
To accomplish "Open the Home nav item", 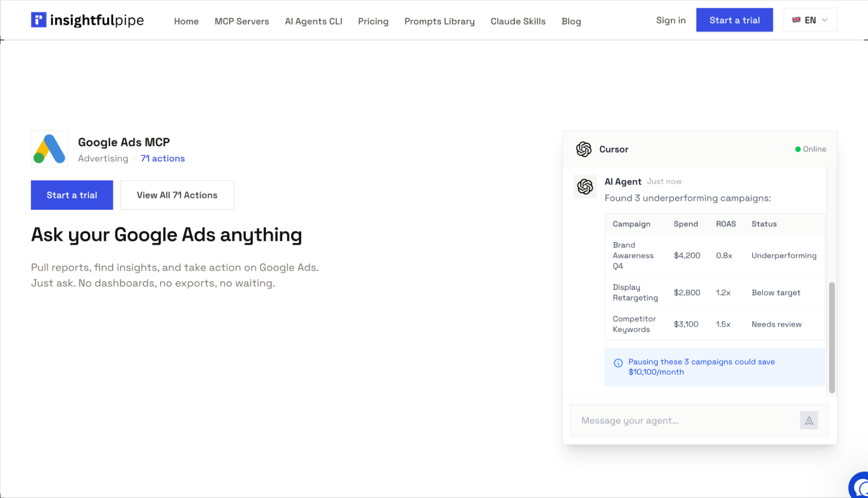I will tap(186, 21).
